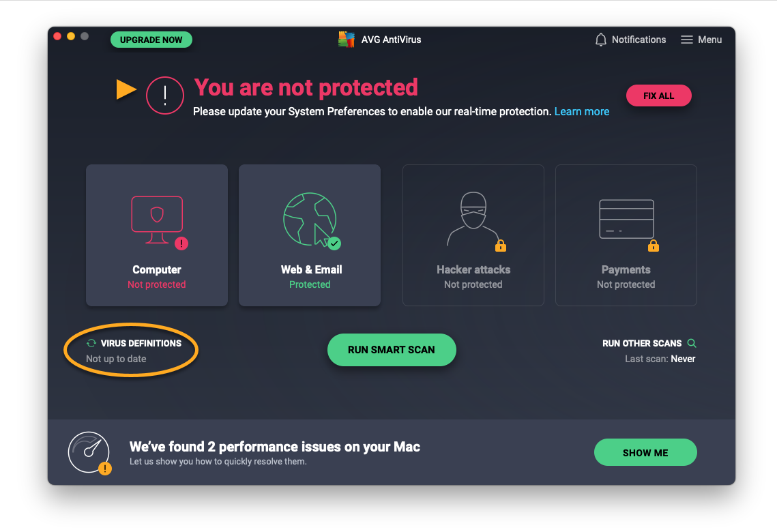
Task: Click the Run Other Scans magnifier icon
Action: (x=692, y=343)
